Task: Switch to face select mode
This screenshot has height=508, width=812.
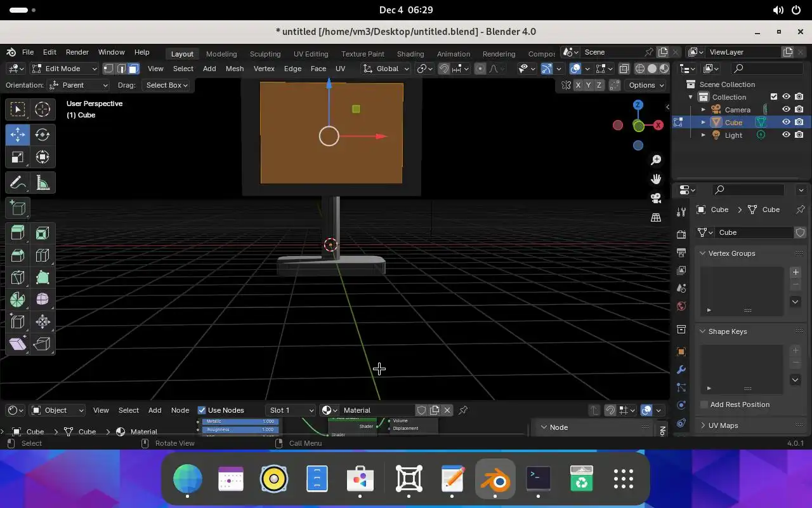Action: pyautogui.click(x=133, y=69)
